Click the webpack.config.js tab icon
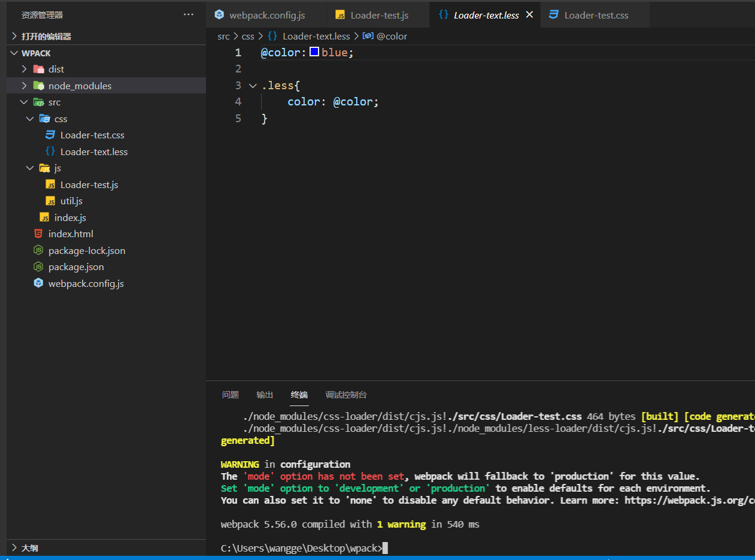Image resolution: width=755 pixels, height=560 pixels. click(x=219, y=15)
